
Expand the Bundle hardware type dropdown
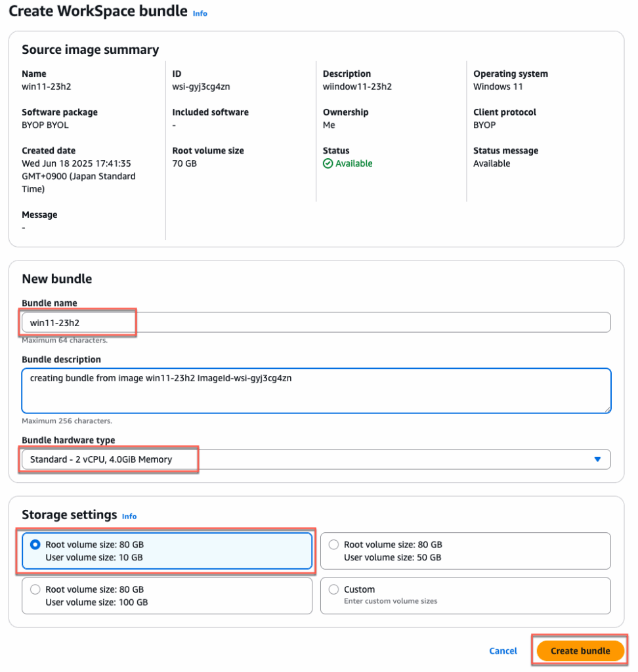[315, 459]
